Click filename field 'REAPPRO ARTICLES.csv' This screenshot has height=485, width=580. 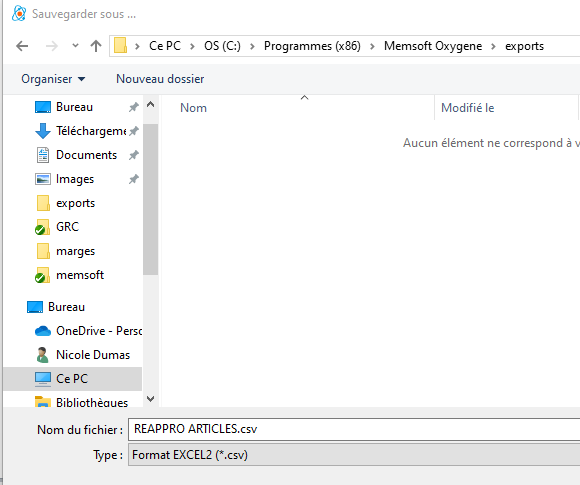tap(354, 429)
